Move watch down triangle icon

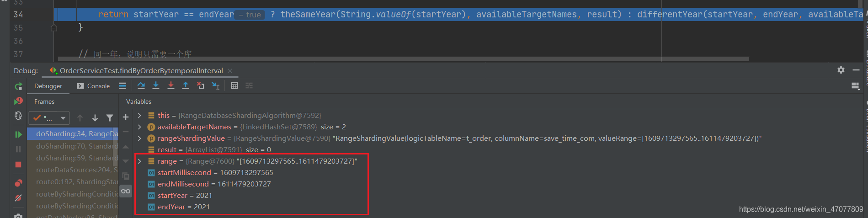(126, 161)
